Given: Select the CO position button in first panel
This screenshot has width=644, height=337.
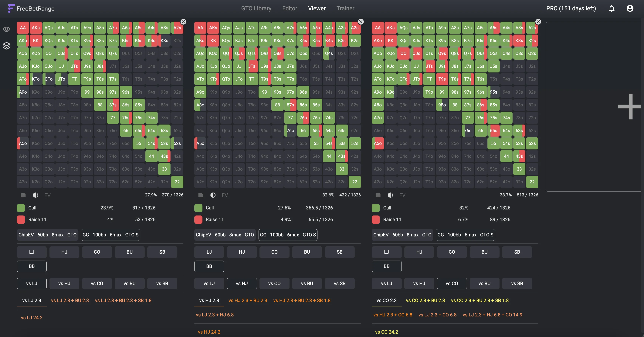Looking at the screenshot, I should tap(97, 252).
